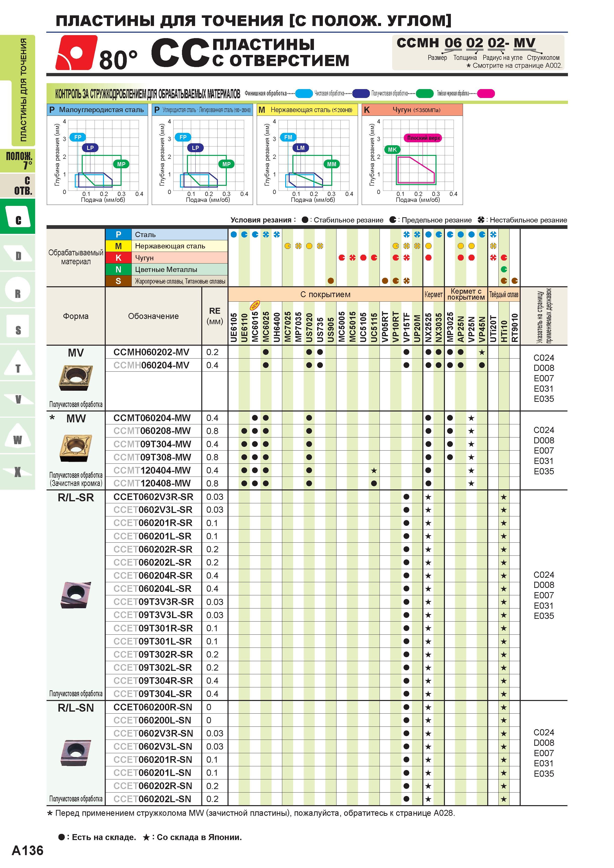Click the 'Кермет с покрытием' column group header
The image size is (614, 868).
pyautogui.click(x=466, y=294)
